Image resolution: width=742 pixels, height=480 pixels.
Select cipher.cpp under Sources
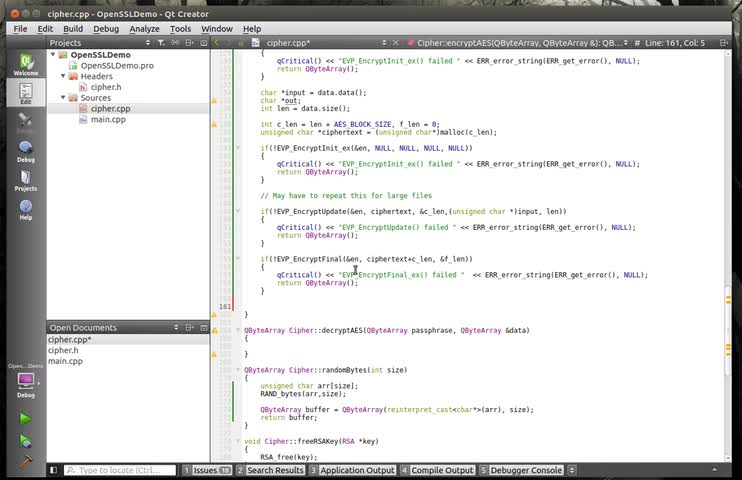coord(110,108)
